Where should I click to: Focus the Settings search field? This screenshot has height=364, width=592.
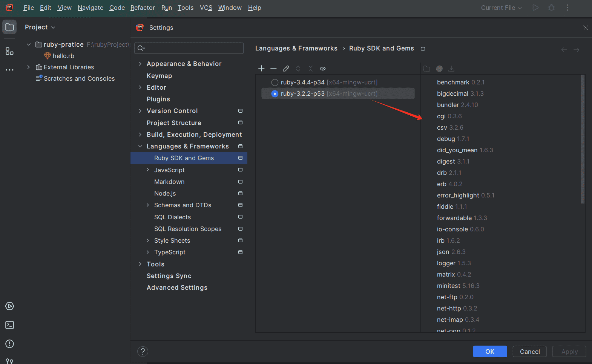(x=189, y=48)
